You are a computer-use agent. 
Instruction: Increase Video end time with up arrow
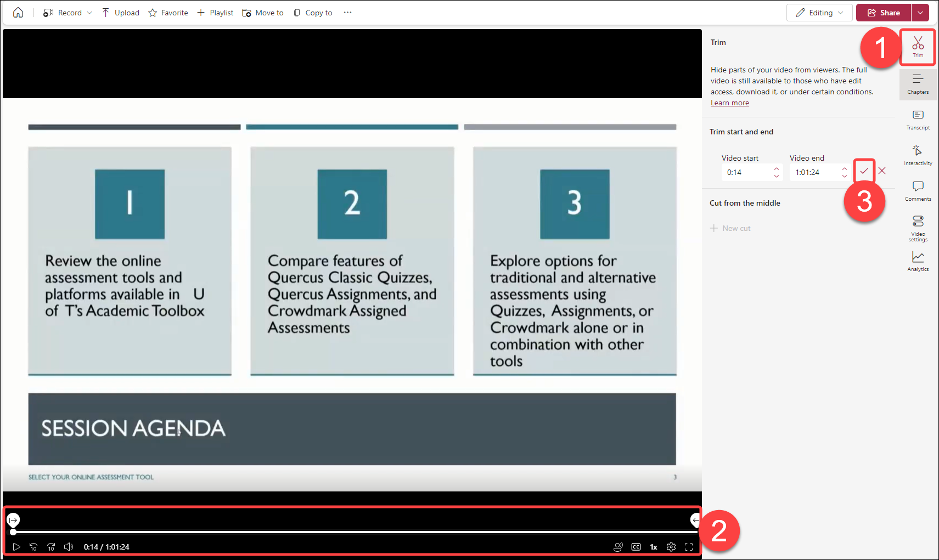845,168
